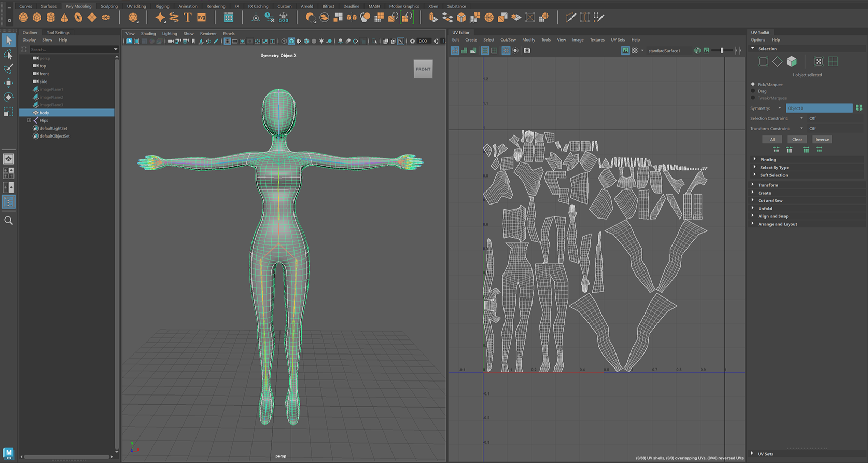The image size is (868, 463).
Task: Activate the Move tool in toolbox
Action: tap(8, 83)
